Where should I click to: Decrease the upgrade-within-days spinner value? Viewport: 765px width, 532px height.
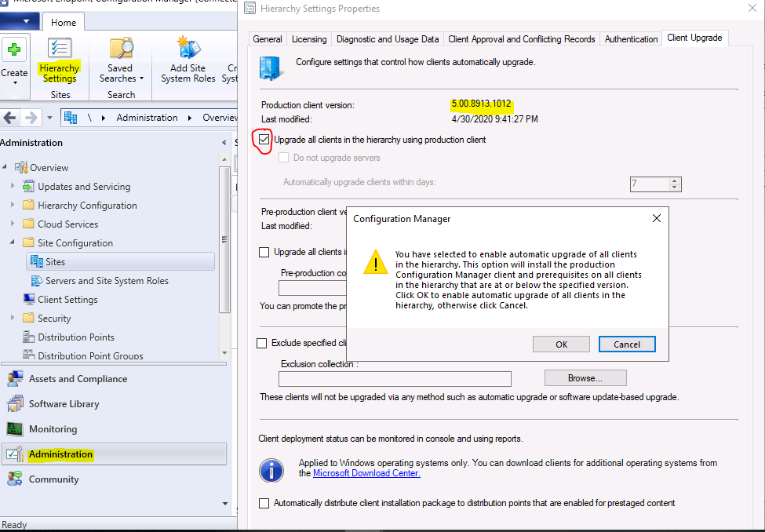click(x=675, y=188)
